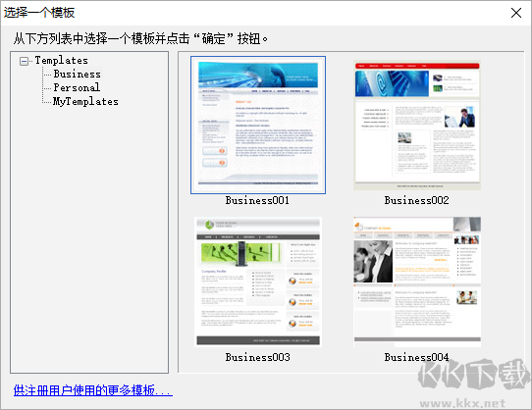
Task: Click the red navigation bar in Business002 preview
Action: coord(417,66)
